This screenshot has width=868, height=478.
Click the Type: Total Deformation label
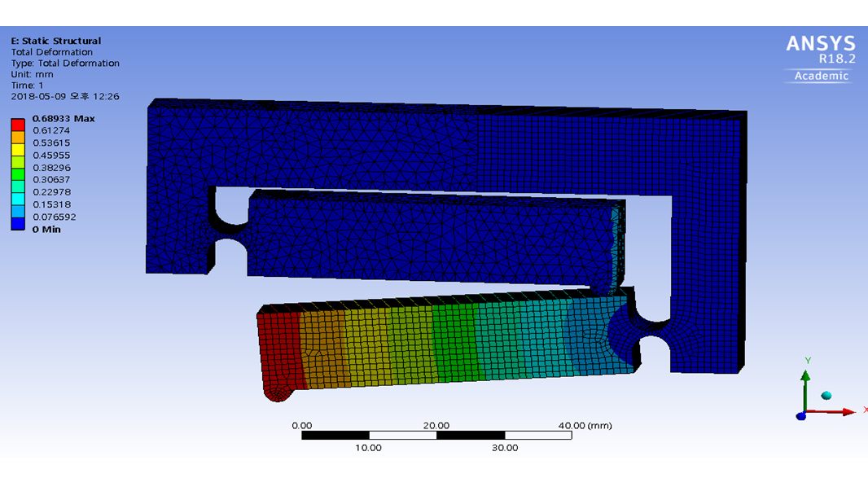click(x=65, y=64)
